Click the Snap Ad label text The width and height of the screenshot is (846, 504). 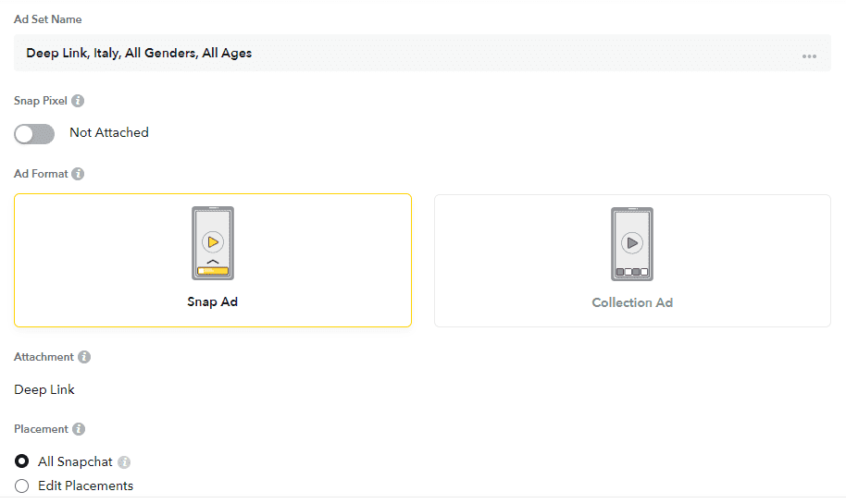coord(213,301)
